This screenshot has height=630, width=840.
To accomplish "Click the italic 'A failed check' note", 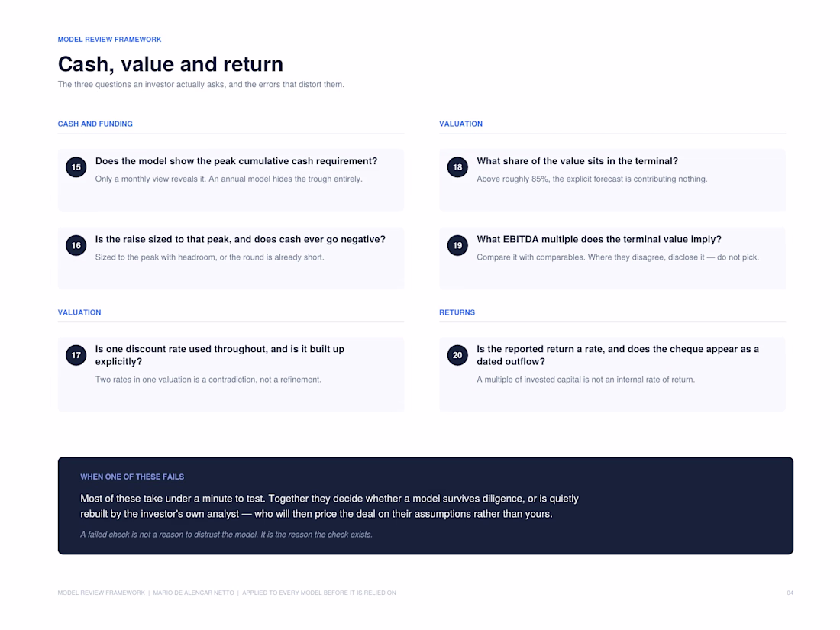I will [226, 535].
